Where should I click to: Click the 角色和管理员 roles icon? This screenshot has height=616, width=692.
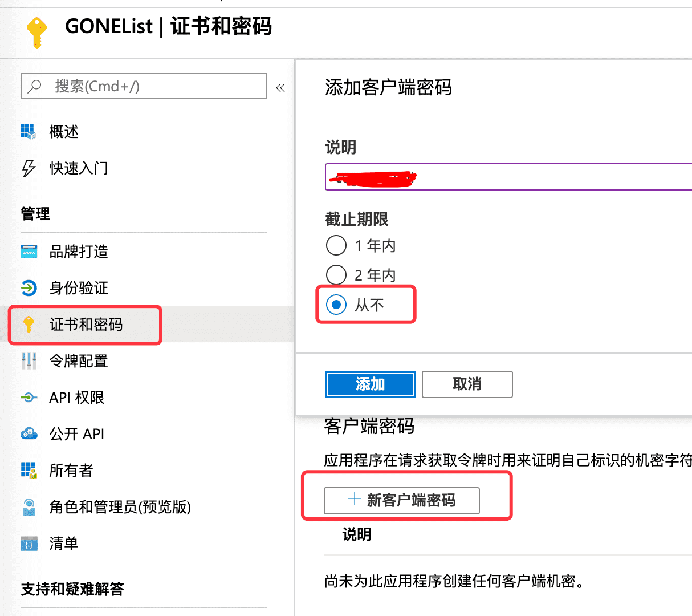(x=29, y=507)
